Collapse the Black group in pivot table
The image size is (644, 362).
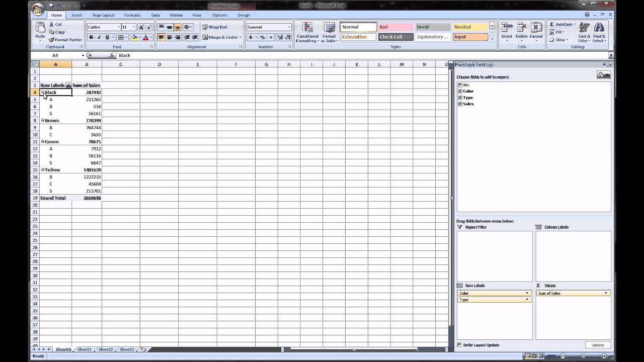coord(43,93)
